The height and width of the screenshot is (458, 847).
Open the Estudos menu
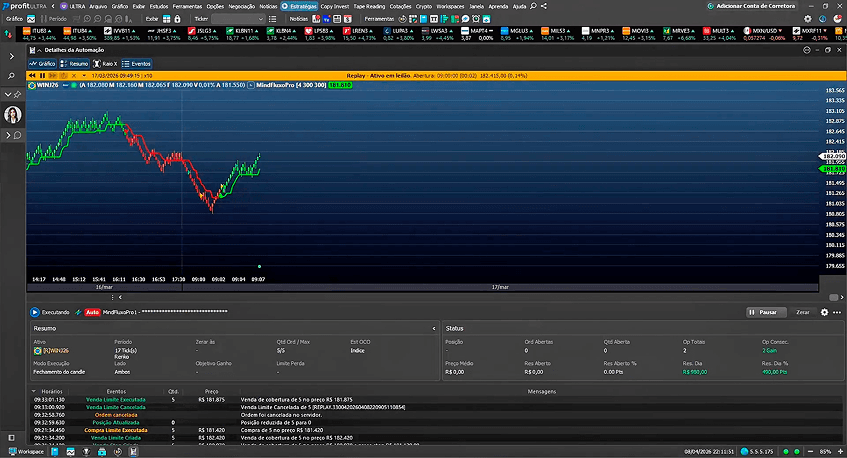point(159,6)
